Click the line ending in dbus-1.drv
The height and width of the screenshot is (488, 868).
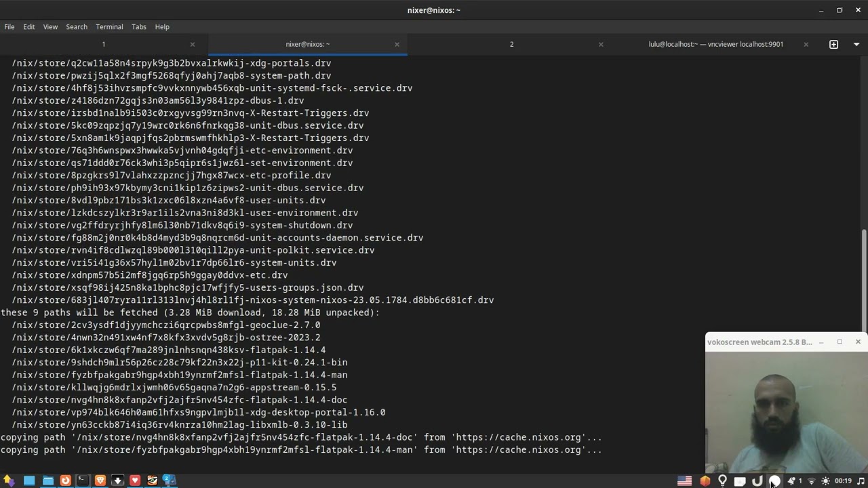tap(158, 100)
